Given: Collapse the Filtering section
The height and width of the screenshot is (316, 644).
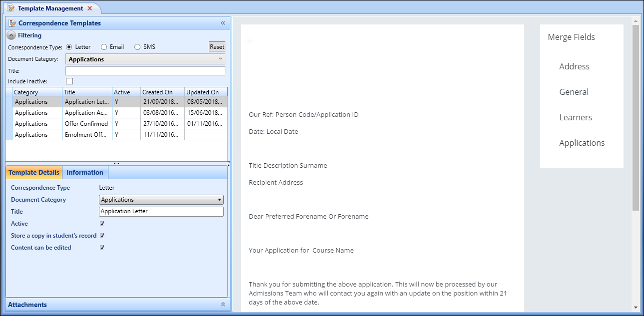Looking at the screenshot, I should tap(11, 35).
